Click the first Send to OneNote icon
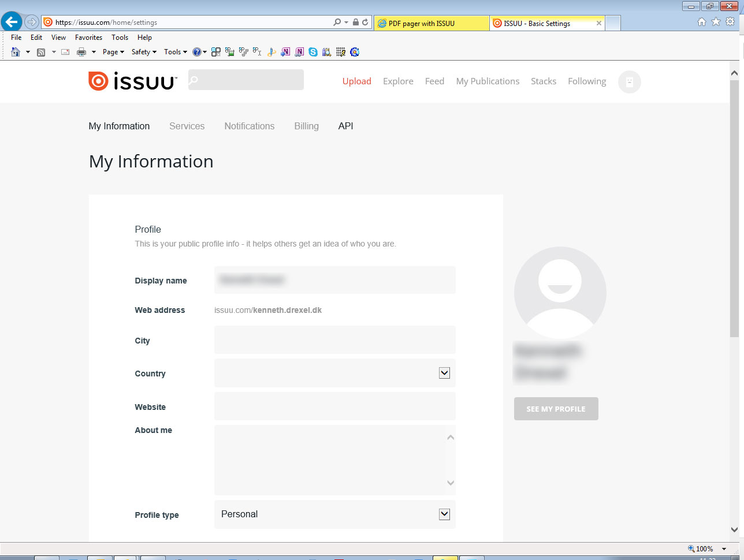Screen dimensions: 744x560 (x=285, y=52)
